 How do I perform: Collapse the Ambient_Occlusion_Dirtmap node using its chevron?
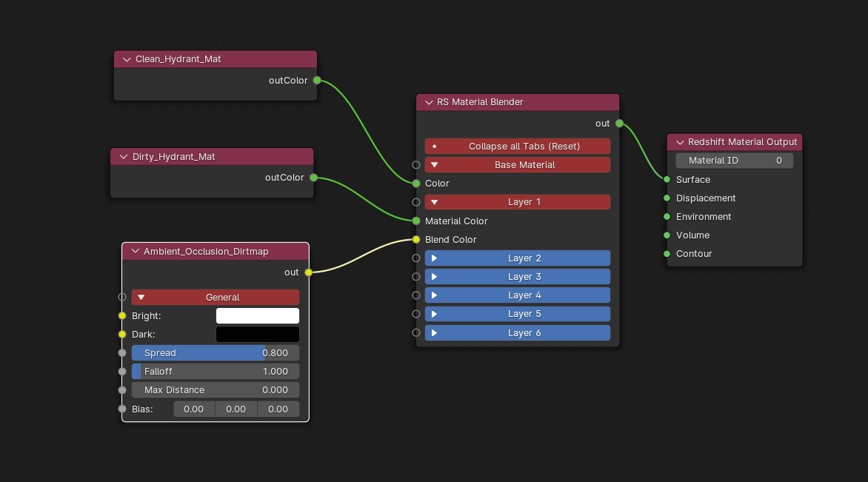coord(135,251)
